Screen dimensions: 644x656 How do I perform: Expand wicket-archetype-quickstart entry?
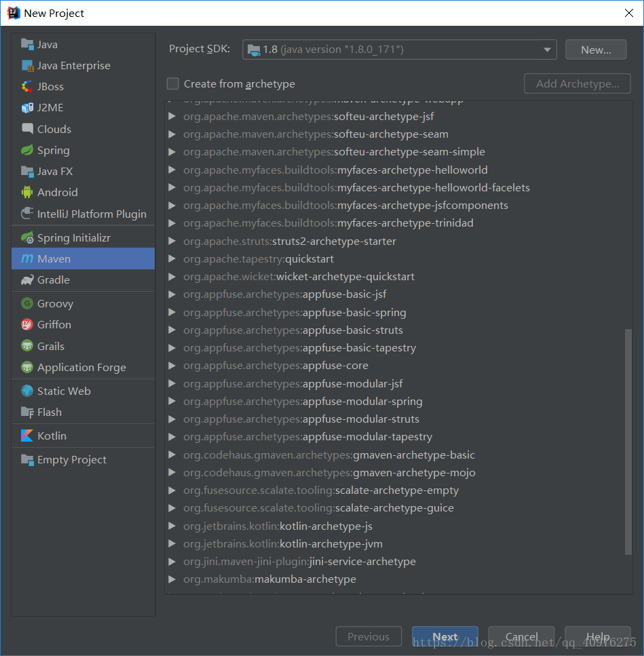click(x=172, y=277)
